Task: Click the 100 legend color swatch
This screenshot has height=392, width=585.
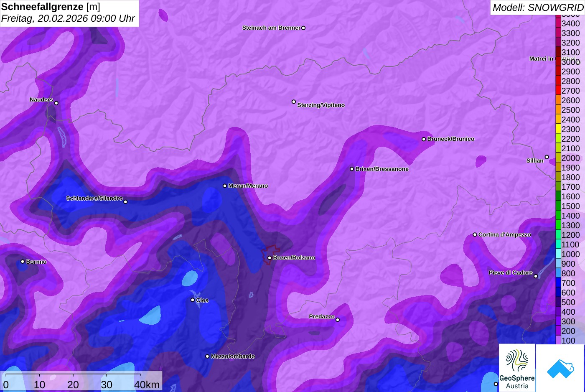Action: (558, 340)
